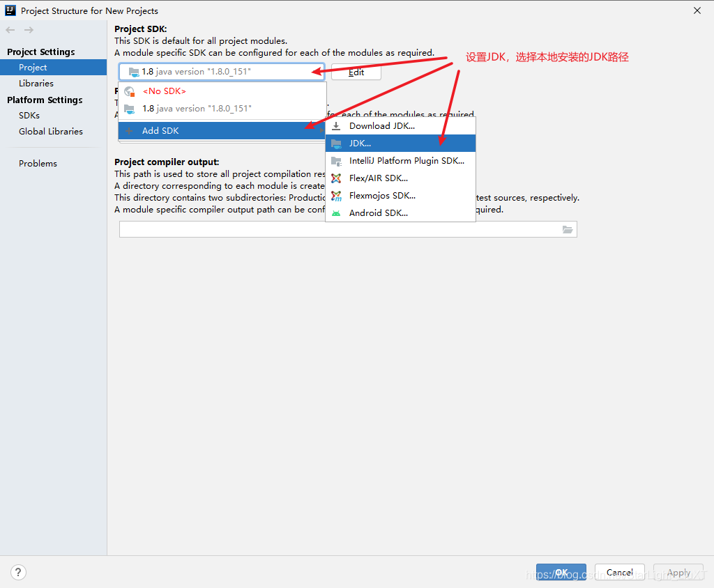Screen dimensions: 714x588
Task: Select 1.8 java version "1.8.0_151" list entry
Action: [222, 109]
